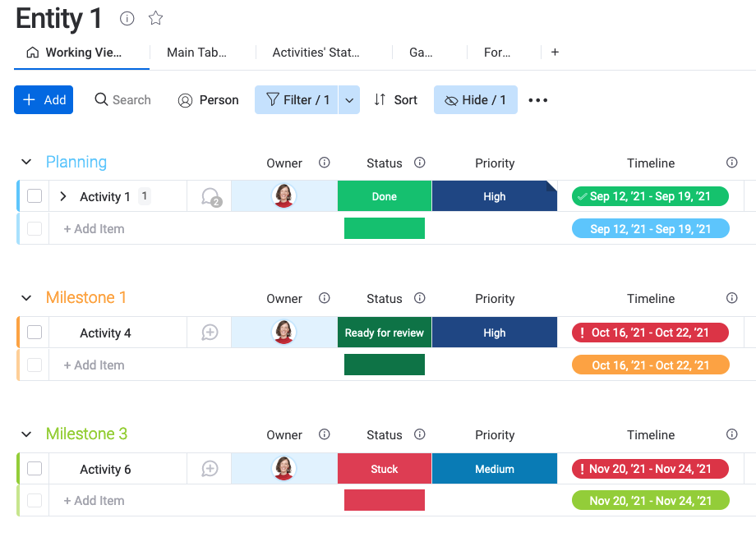The image size is (756, 537).
Task: Show Owner column info in Planning group
Action: [x=325, y=163]
